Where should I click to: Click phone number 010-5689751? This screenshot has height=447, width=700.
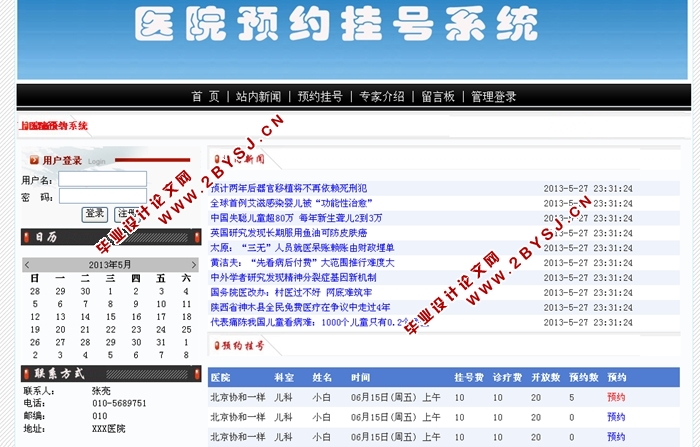coord(119,403)
